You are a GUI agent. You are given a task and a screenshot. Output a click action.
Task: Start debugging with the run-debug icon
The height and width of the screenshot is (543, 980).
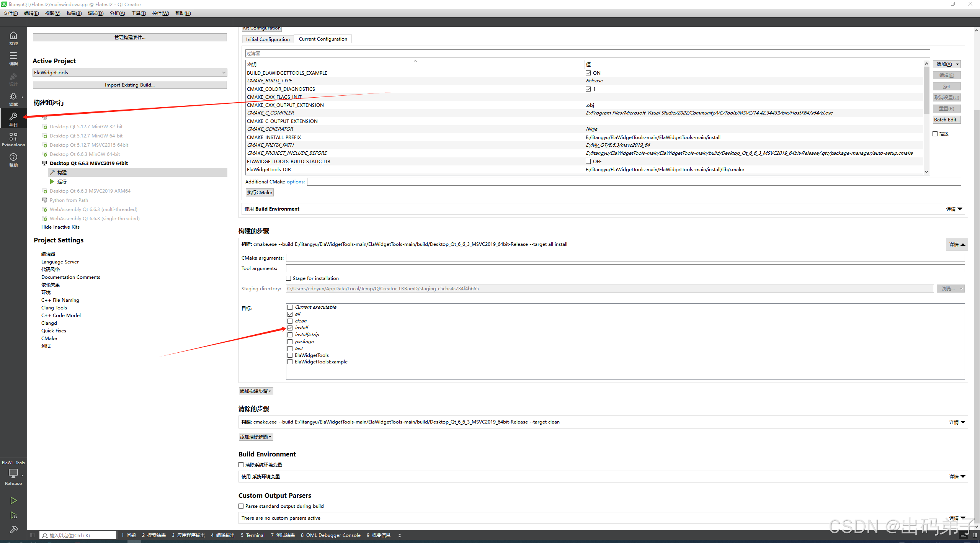point(13,515)
